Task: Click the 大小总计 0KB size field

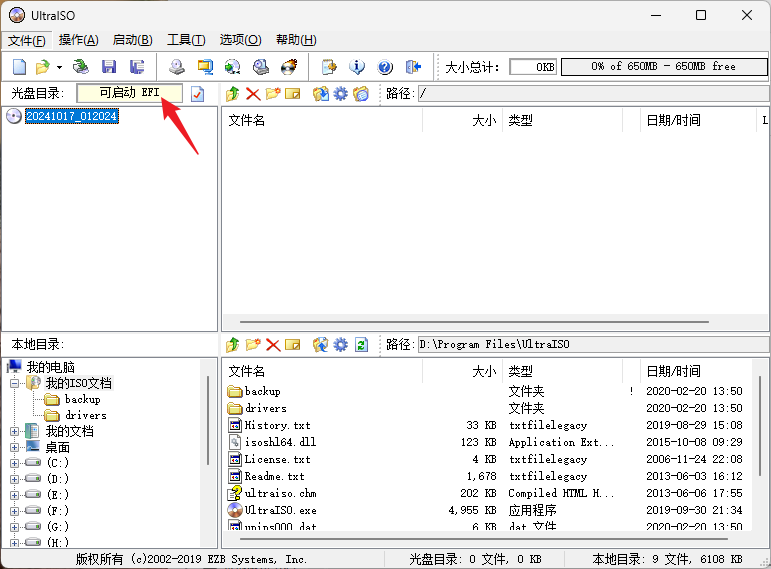Action: point(533,66)
